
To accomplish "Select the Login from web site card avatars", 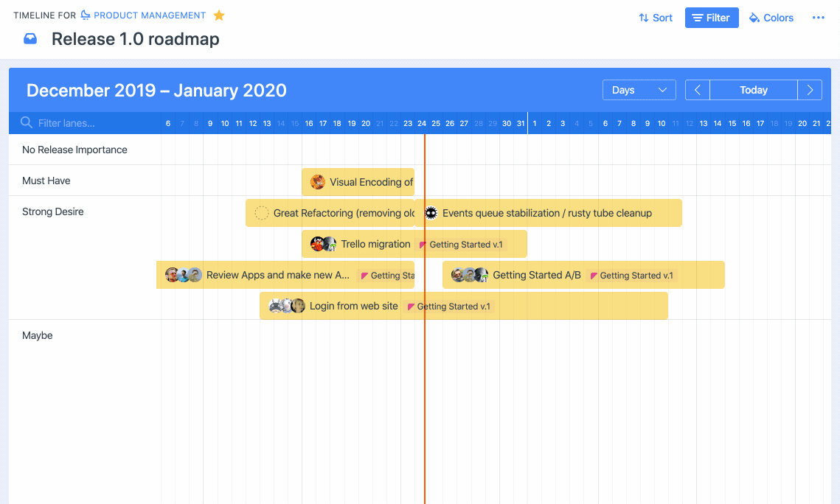I will pos(288,306).
